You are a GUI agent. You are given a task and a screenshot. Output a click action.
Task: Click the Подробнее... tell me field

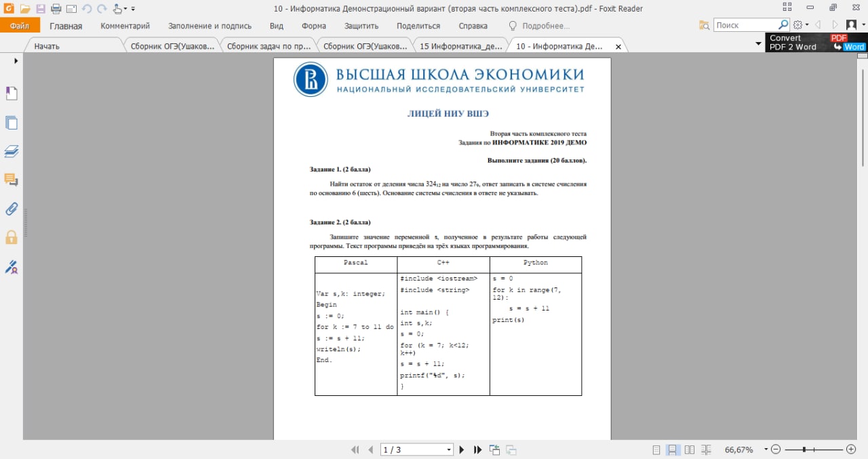539,26
